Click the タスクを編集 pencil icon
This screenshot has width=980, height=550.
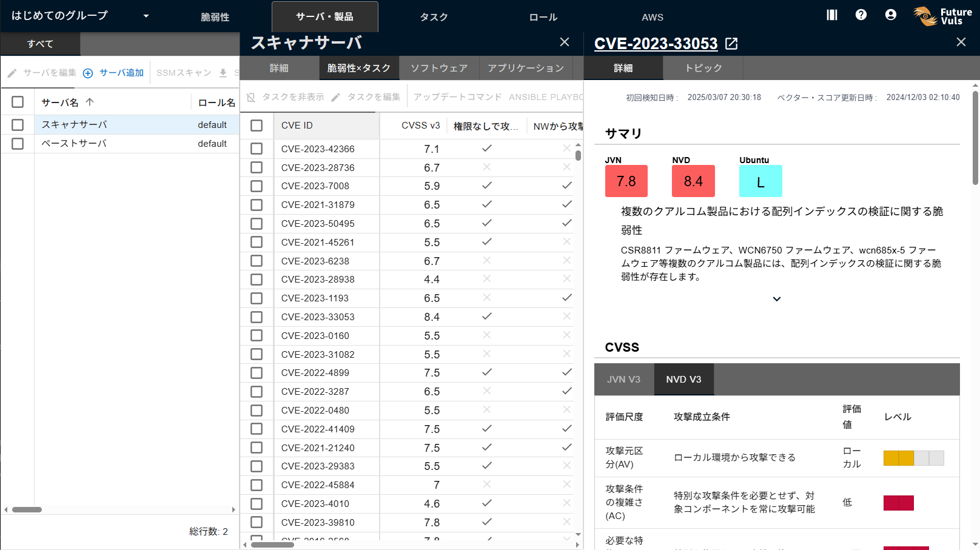336,98
